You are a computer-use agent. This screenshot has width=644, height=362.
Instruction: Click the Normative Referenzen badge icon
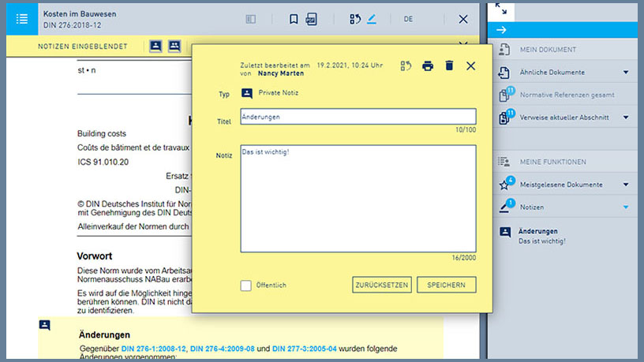[506, 94]
